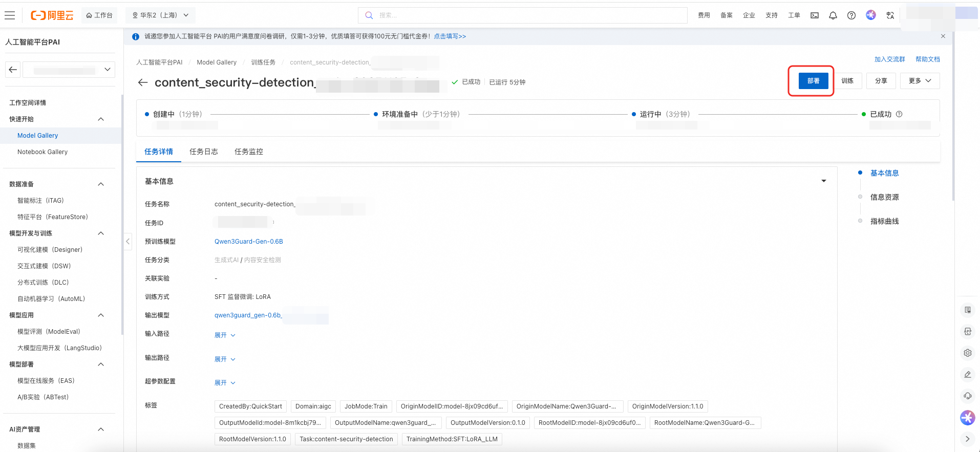Open the settings gear in right toolbar
Screen dimensions: 980x452
click(x=968, y=353)
